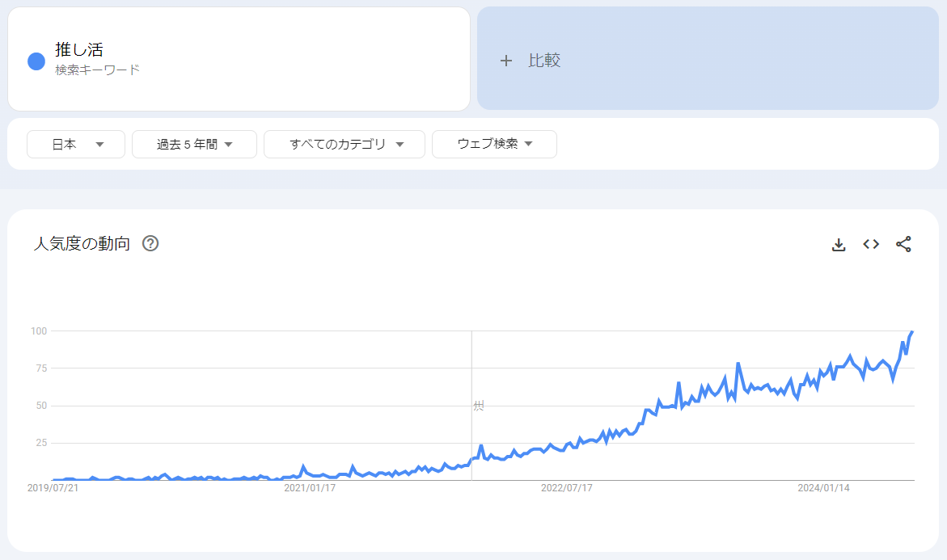Click the 検索キーワード label under 推し活
This screenshot has height=560, width=947.
[x=97, y=70]
